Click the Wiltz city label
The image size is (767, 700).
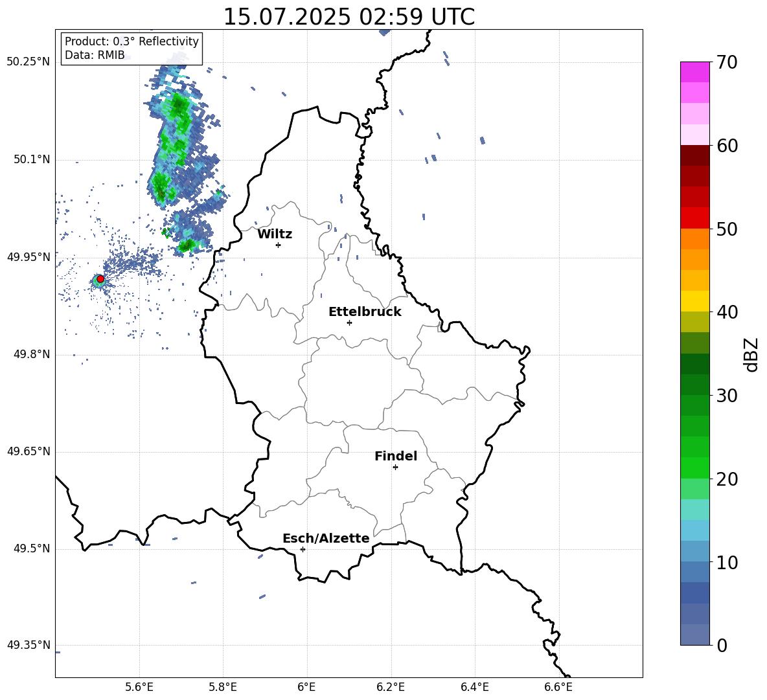click(x=275, y=234)
